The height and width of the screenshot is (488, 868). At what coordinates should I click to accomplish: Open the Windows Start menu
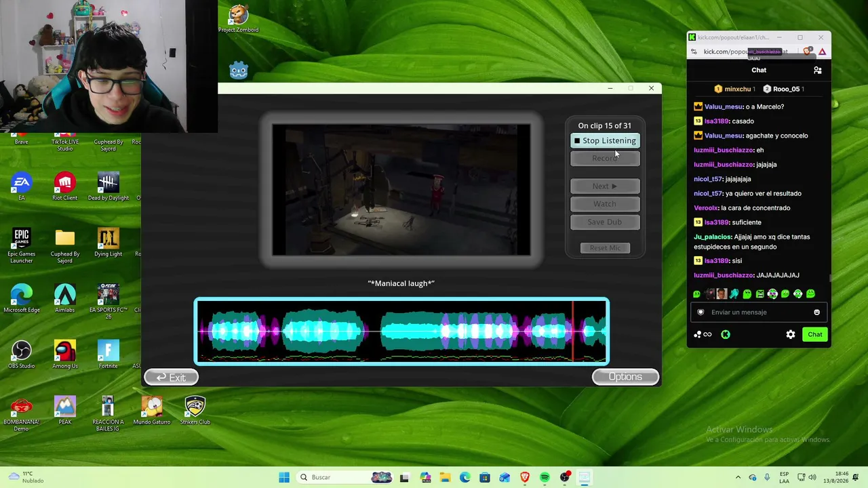(x=284, y=477)
